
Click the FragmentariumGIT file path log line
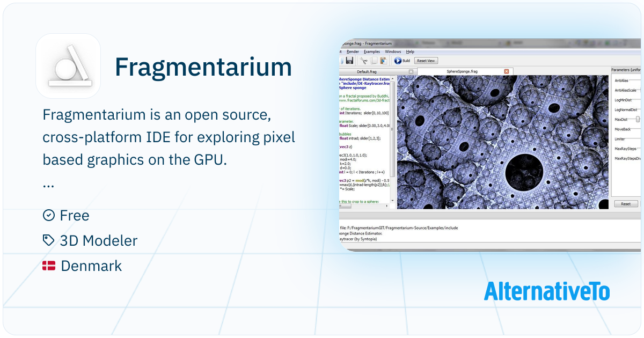click(x=399, y=227)
